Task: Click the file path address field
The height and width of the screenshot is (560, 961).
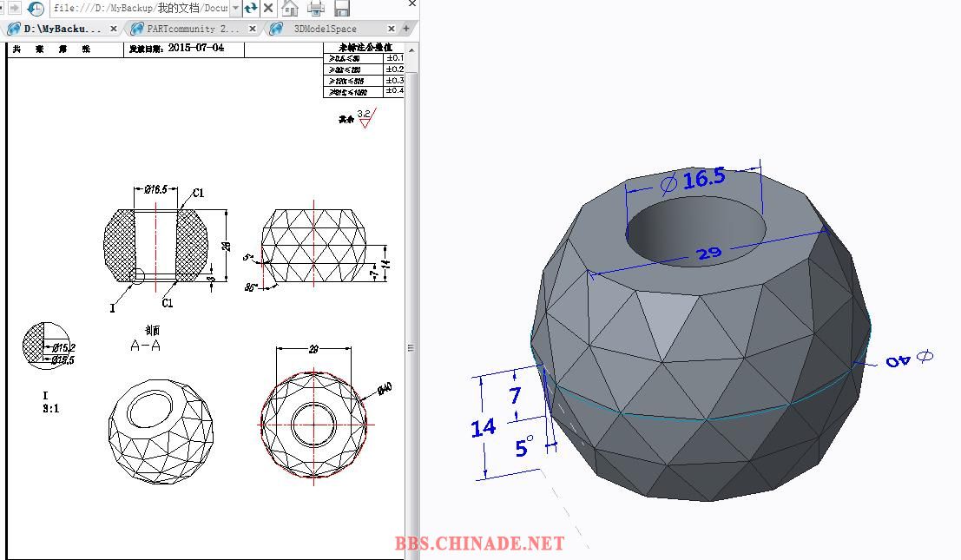Action: (x=139, y=9)
